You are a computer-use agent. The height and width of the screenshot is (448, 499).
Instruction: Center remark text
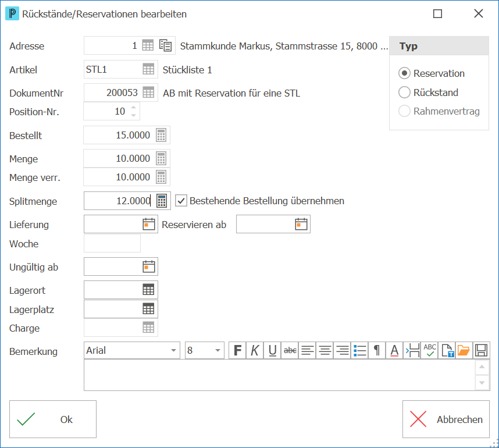[325, 350]
